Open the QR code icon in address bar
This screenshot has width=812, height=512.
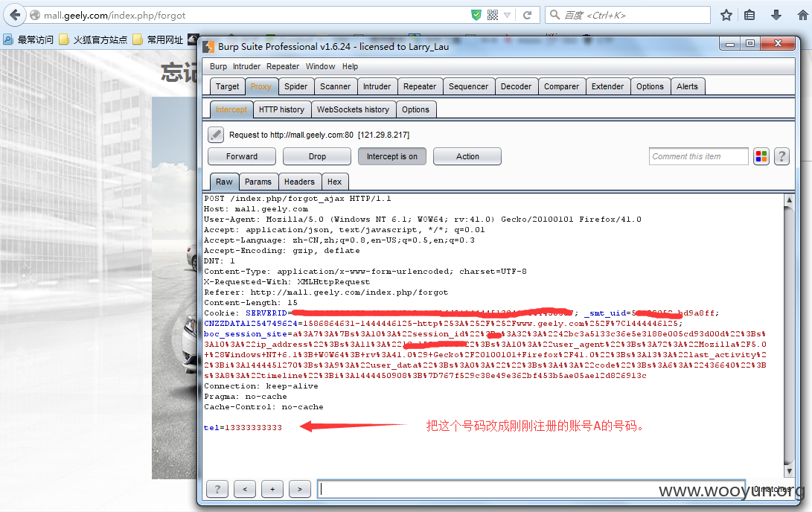click(493, 15)
